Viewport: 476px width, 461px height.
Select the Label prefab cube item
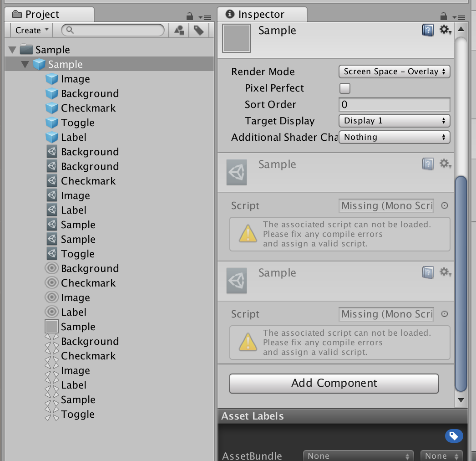pyautogui.click(x=66, y=137)
